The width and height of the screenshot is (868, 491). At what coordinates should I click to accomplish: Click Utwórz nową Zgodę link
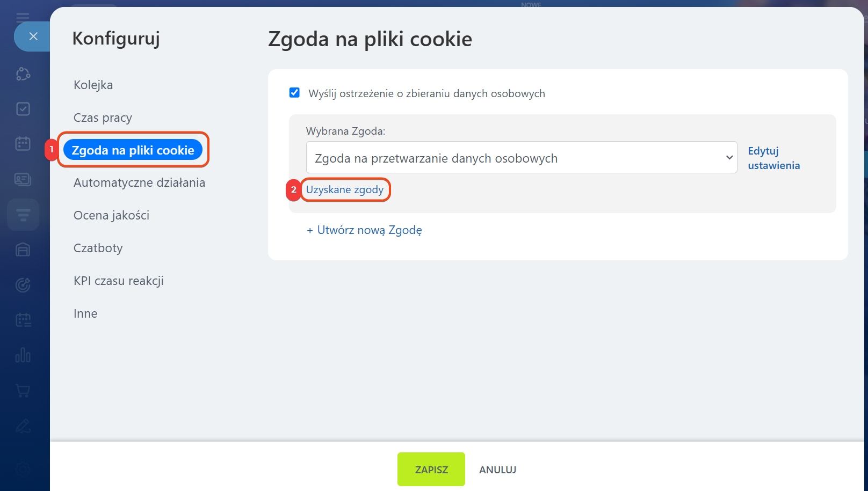364,230
